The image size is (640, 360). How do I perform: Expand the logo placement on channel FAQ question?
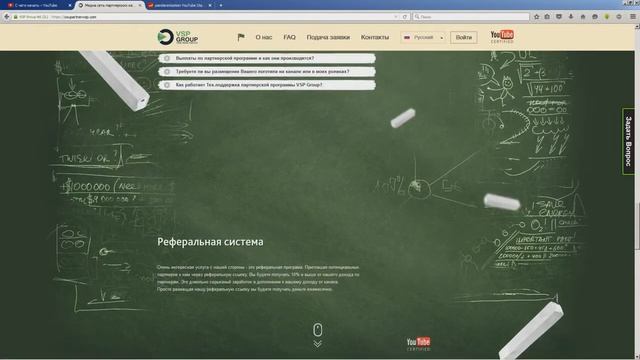click(267, 71)
